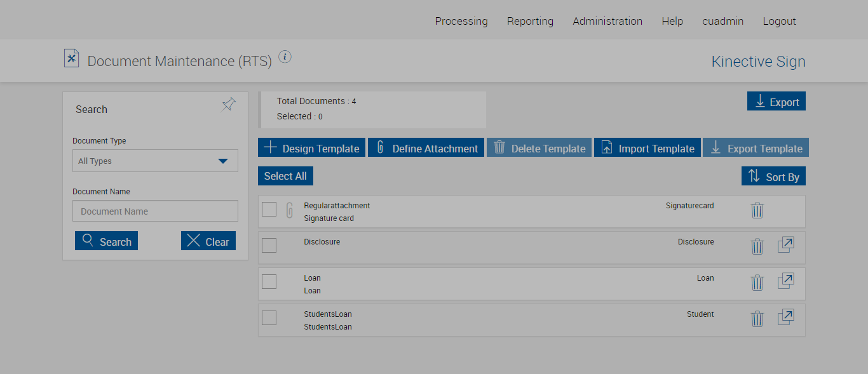Image resolution: width=868 pixels, height=374 pixels.
Task: Focus the Document Name input field
Action: (155, 211)
